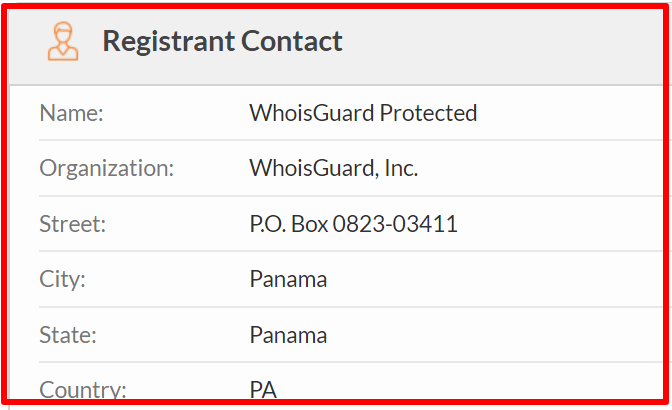672x410 pixels.
Task: Click the word Registrant in the header
Action: [168, 42]
